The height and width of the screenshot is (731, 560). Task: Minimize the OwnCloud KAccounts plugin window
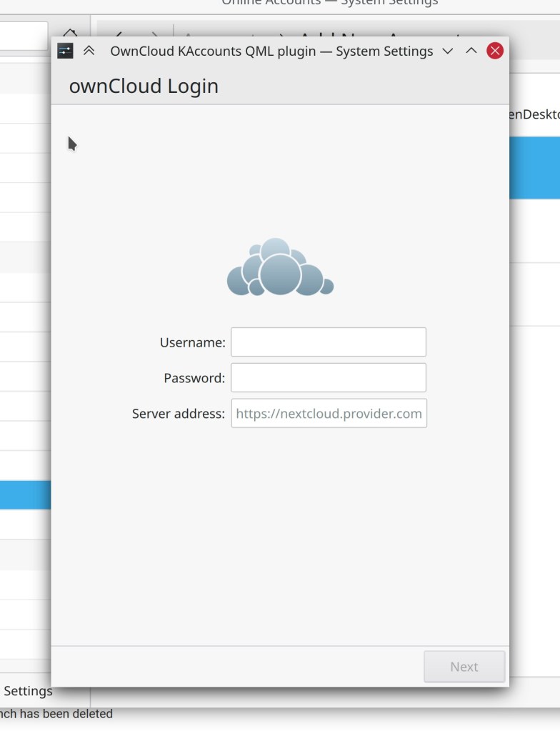448,51
